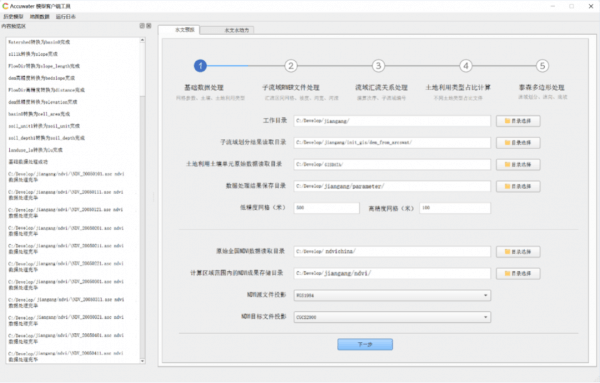Screen dimensions: 600x383
Task: Click the step 1 circle in the wizard
Action: pyautogui.click(x=200, y=66)
